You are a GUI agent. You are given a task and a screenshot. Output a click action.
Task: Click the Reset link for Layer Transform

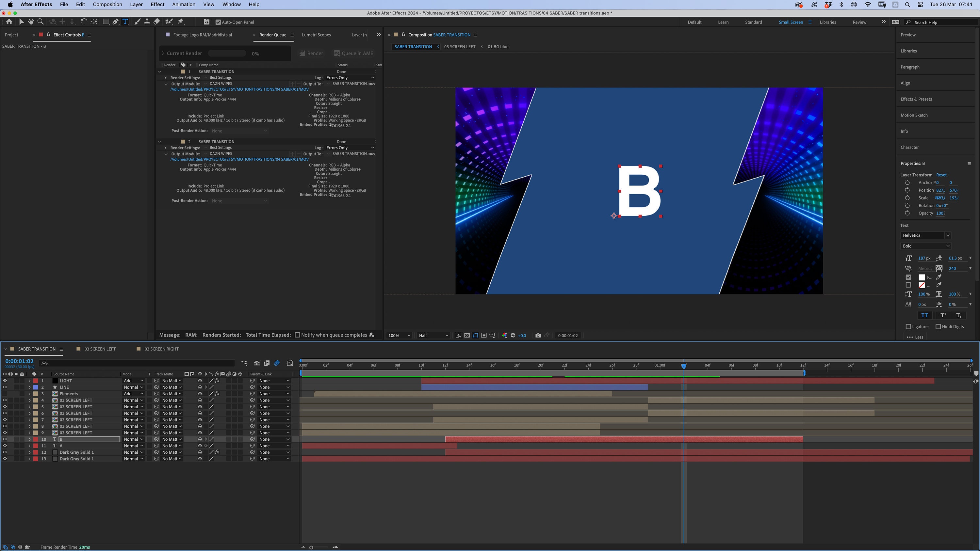tap(941, 175)
